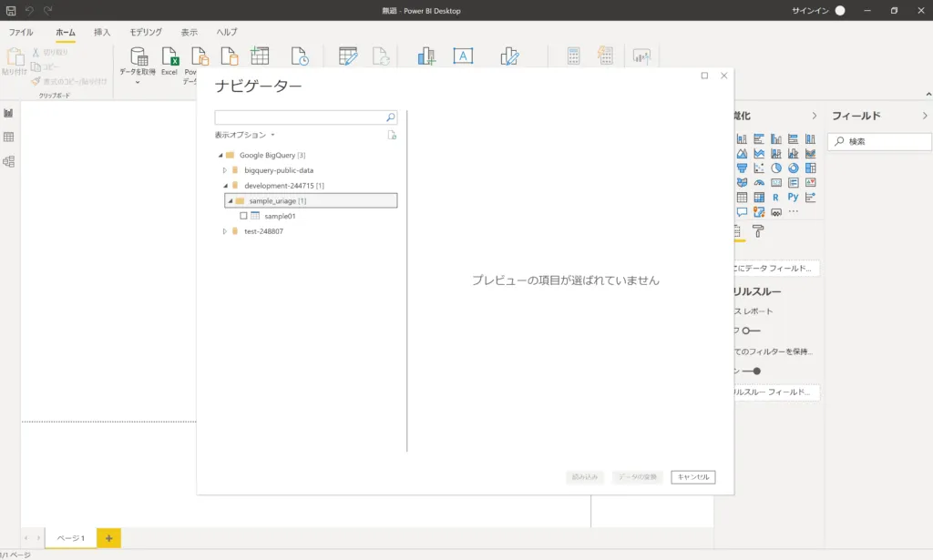Click the 読み込み button

click(585, 477)
